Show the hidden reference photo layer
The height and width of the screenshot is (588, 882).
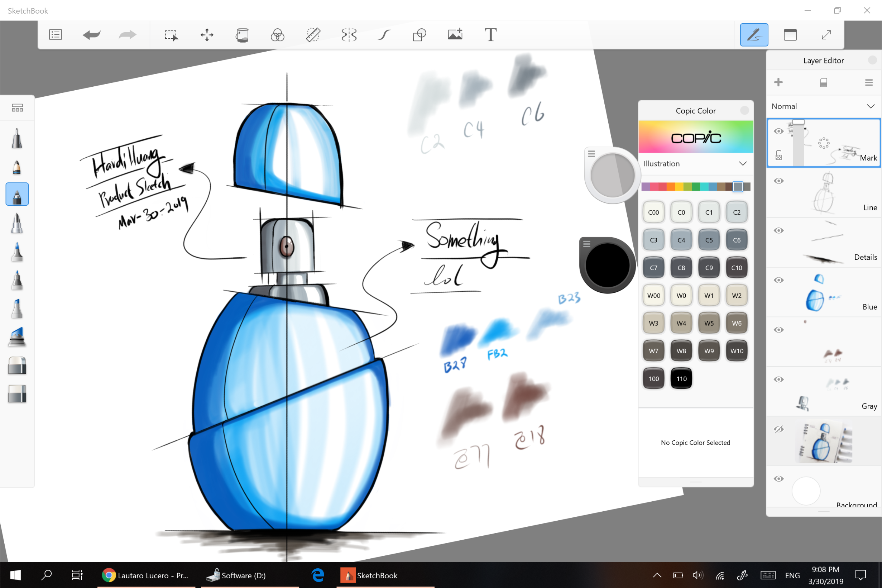(x=778, y=429)
